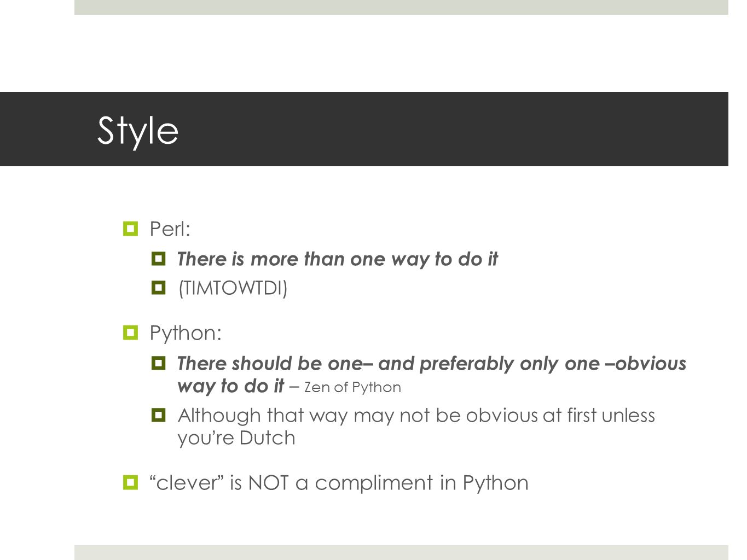
Task: Click the green bullet beside Python:
Action: 131,332
